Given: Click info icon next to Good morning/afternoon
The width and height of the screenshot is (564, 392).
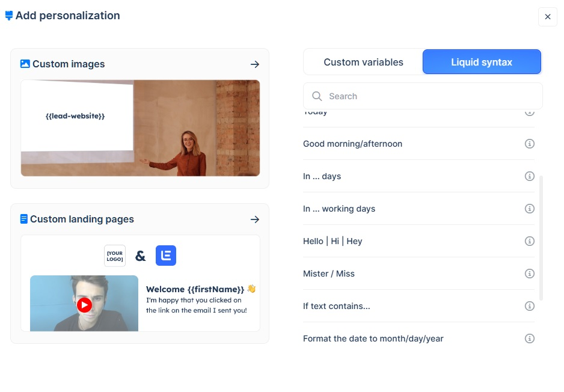Looking at the screenshot, I should point(529,144).
